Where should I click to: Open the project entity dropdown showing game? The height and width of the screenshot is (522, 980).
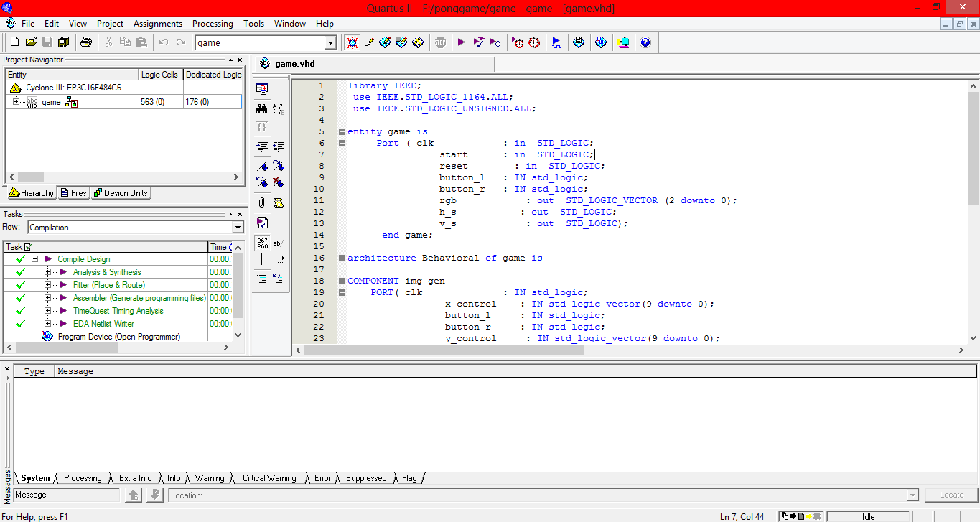tap(330, 43)
